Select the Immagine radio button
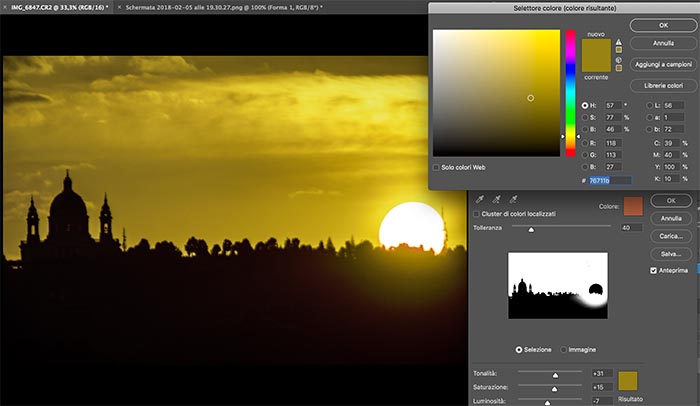This screenshot has height=406, width=700. tap(564, 349)
